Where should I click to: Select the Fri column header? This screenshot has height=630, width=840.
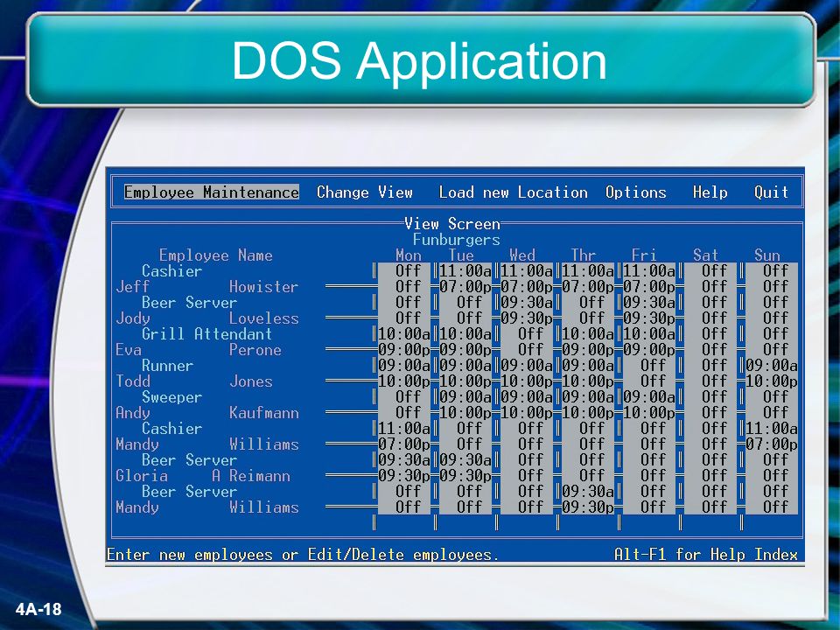pos(644,255)
